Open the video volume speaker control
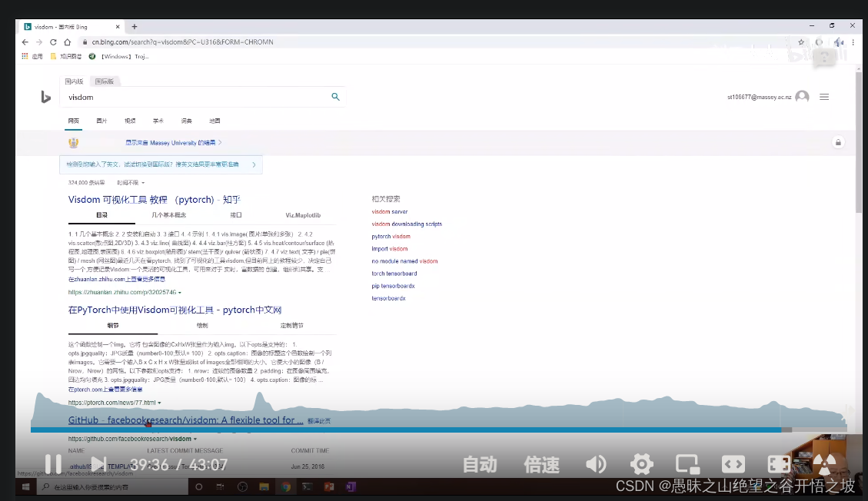 coord(596,464)
